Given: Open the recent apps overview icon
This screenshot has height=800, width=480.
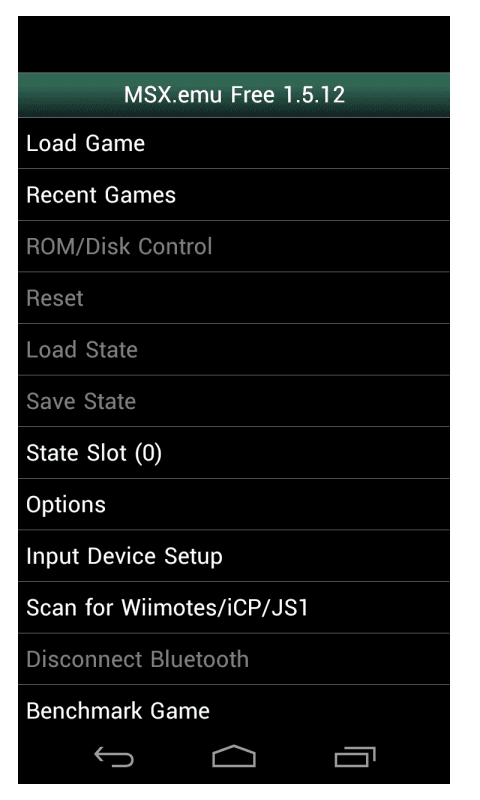Looking at the screenshot, I should 355,756.
